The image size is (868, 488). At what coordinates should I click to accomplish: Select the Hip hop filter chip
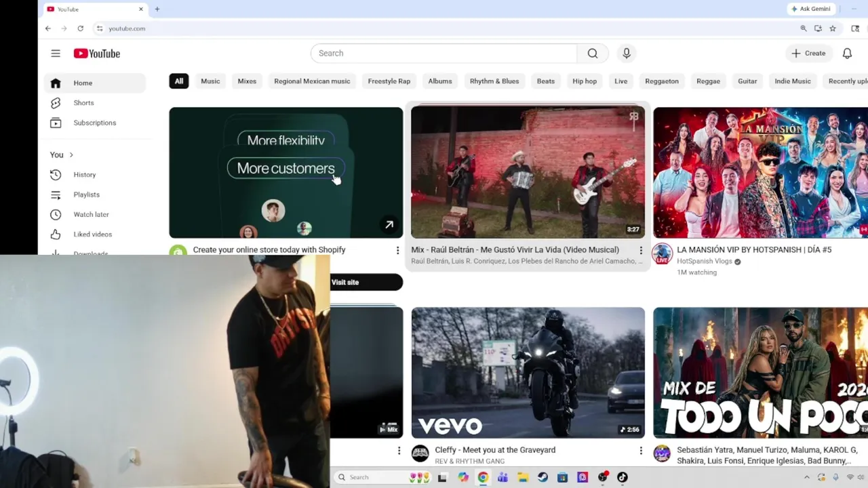pos(585,81)
